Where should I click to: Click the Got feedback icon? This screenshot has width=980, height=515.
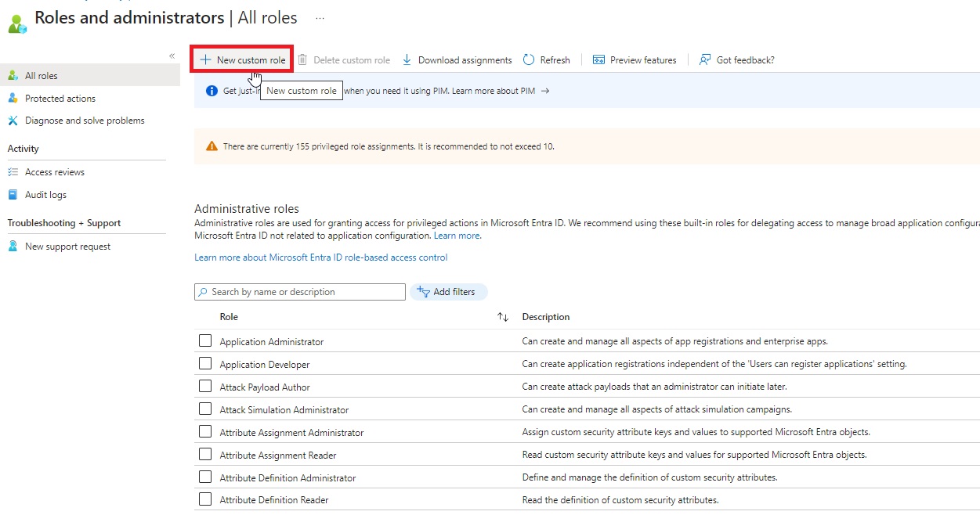click(x=705, y=60)
